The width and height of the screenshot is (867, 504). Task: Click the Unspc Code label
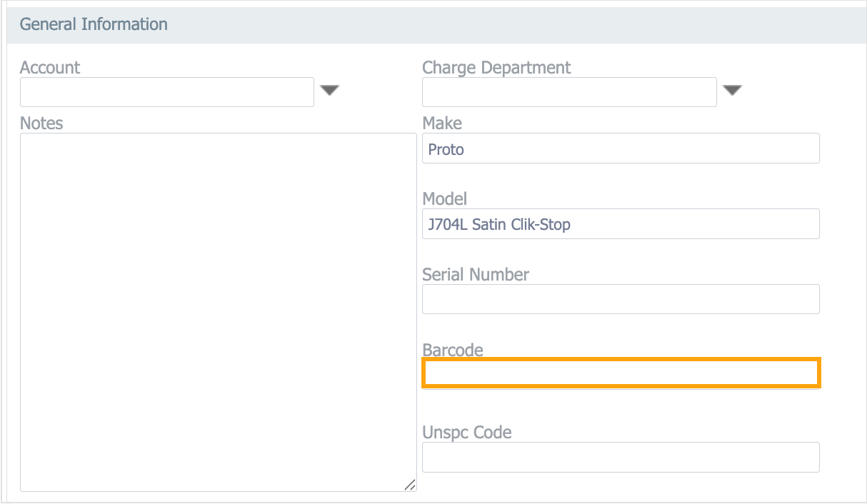tap(467, 433)
